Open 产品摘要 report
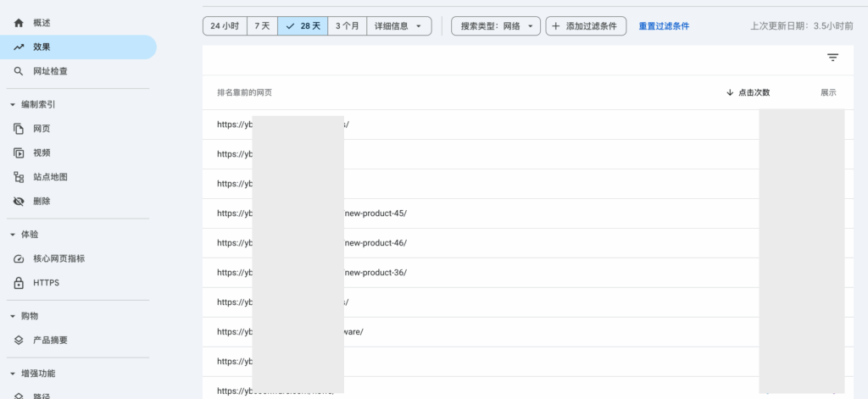The height and width of the screenshot is (399, 868). 78,341
